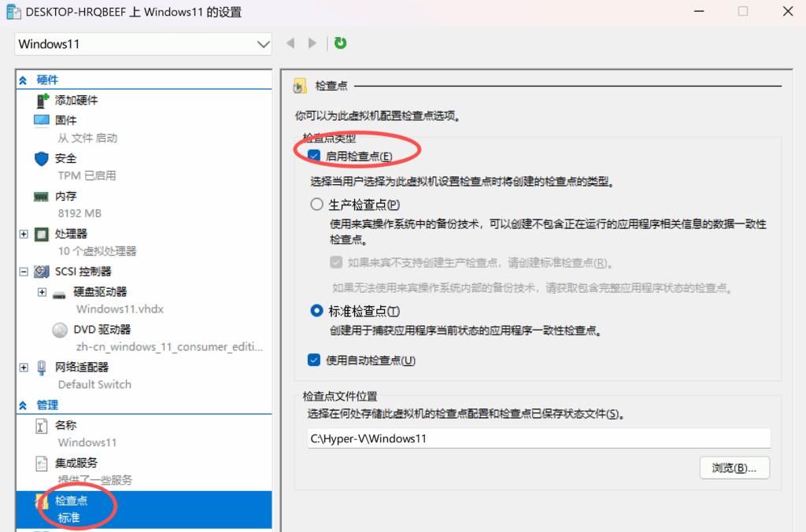
Task: Uncheck the 使用自动检查点 checkbox
Action: [315, 360]
